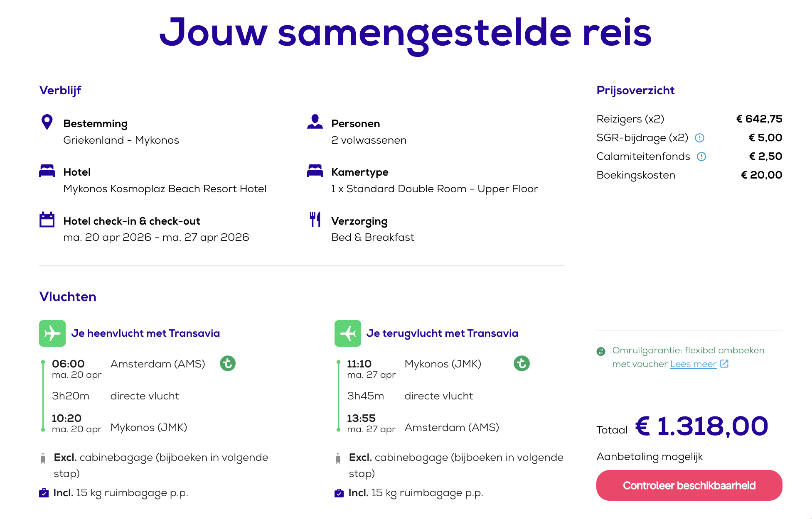
Task: Click the Verzorging fork and knife icon
Action: 315,220
